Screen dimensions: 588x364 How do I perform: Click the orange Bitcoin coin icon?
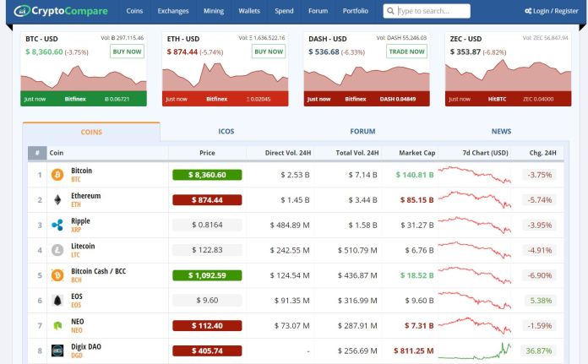tap(57, 175)
